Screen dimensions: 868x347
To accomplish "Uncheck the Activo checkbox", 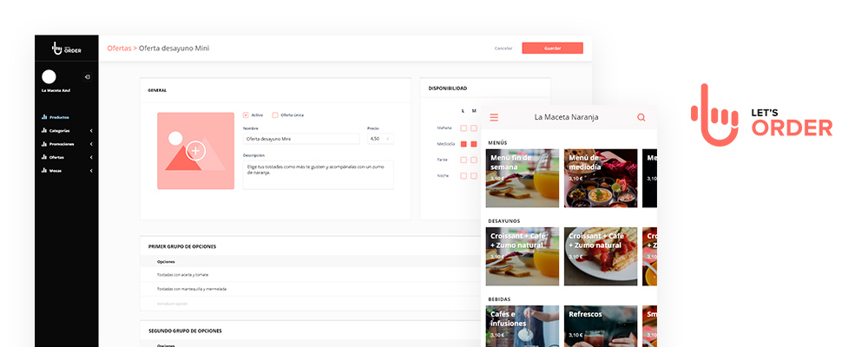I will click(x=246, y=115).
